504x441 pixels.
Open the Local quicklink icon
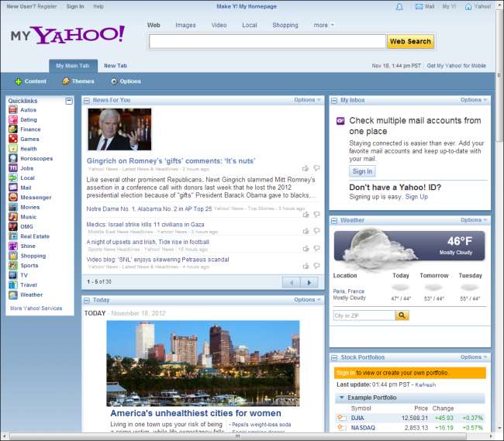13,177
